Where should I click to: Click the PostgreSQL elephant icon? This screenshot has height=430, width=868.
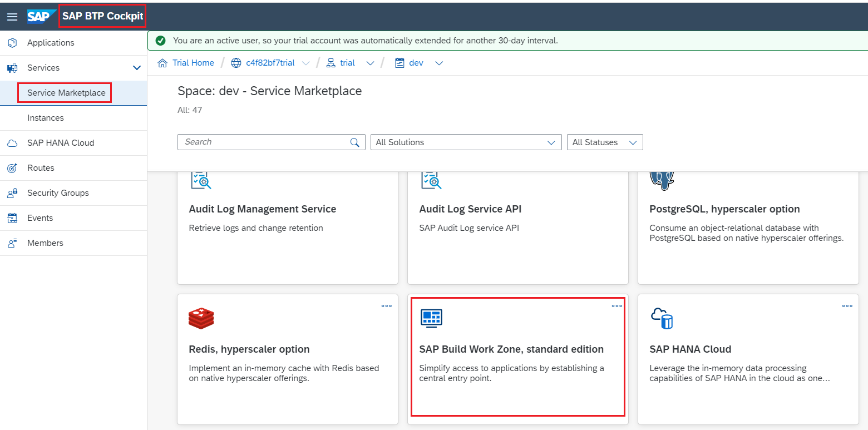[x=662, y=180]
